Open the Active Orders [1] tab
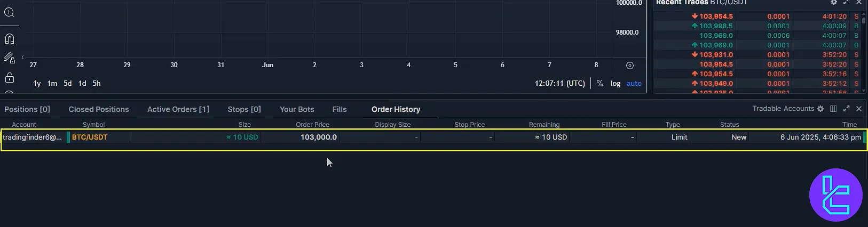This screenshot has height=227, width=868. coord(178,109)
